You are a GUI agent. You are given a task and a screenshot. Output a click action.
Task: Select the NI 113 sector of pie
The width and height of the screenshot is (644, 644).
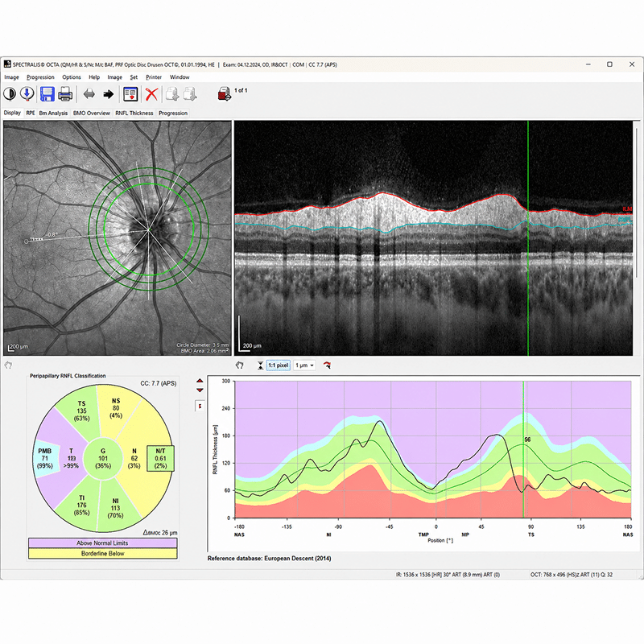tap(115, 508)
